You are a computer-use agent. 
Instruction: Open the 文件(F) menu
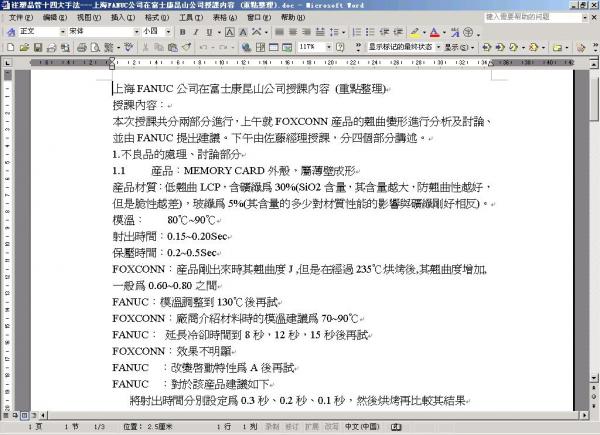coord(21,18)
